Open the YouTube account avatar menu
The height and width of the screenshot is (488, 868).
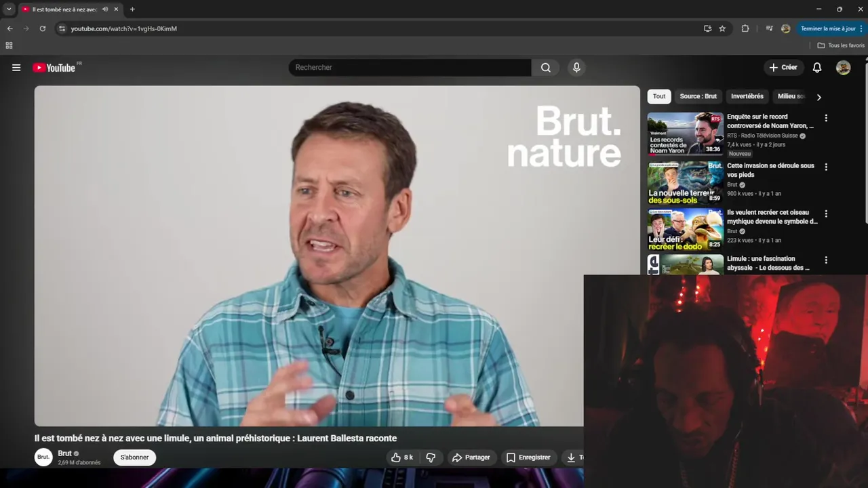click(x=843, y=68)
